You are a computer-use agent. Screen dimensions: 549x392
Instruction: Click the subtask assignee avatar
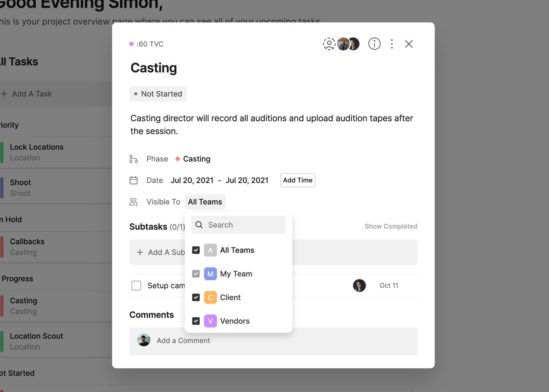(359, 285)
